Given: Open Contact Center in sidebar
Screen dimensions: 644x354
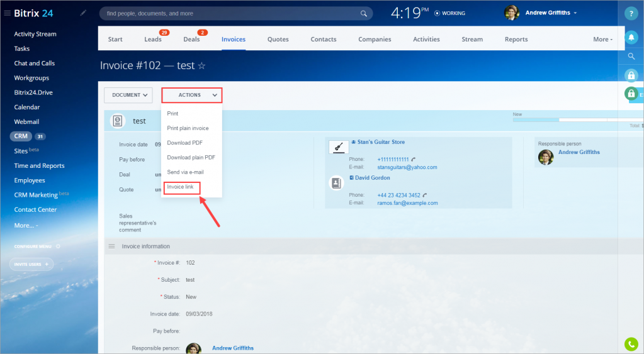Looking at the screenshot, I should click(35, 209).
